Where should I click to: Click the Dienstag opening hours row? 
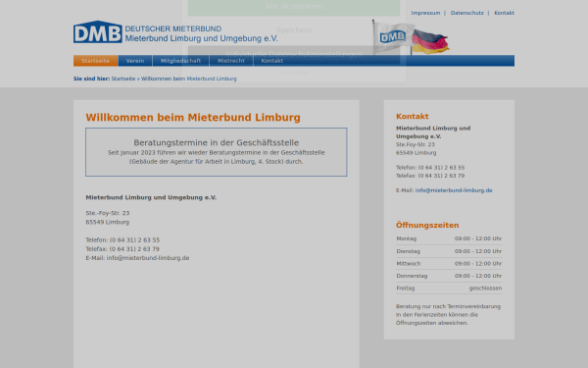[x=449, y=251]
